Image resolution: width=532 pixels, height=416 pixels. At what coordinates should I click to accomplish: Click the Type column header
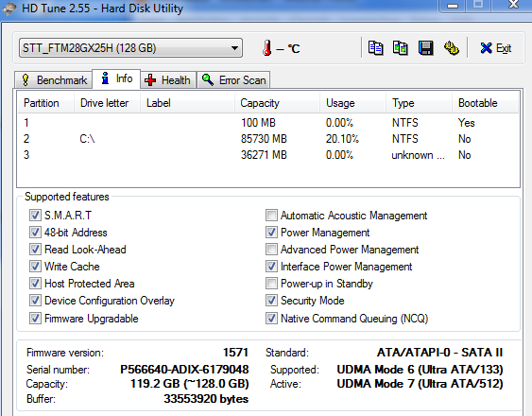(419, 103)
